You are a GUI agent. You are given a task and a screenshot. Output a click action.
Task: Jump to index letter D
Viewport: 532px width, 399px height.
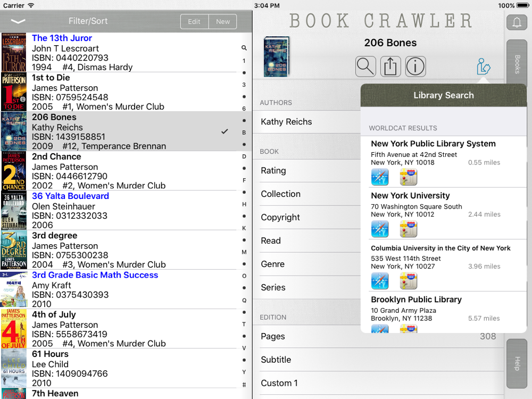[x=244, y=156]
